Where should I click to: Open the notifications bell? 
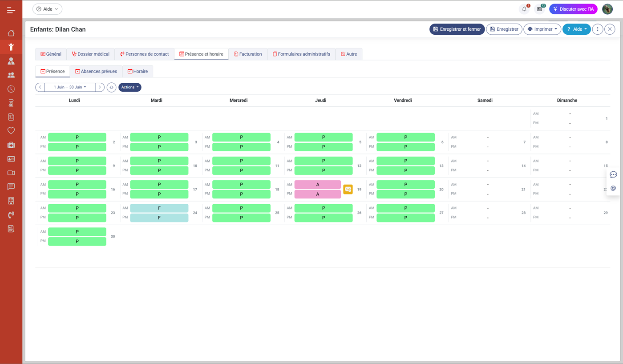(524, 9)
